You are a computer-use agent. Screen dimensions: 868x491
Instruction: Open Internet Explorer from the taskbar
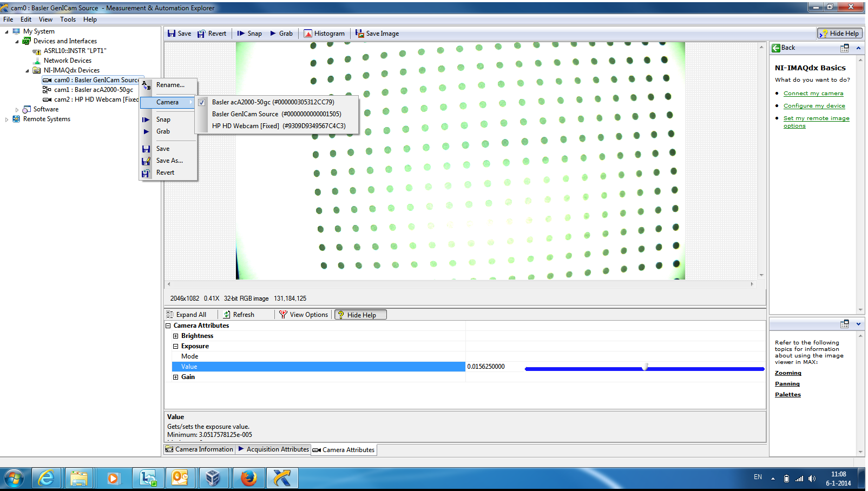point(46,478)
